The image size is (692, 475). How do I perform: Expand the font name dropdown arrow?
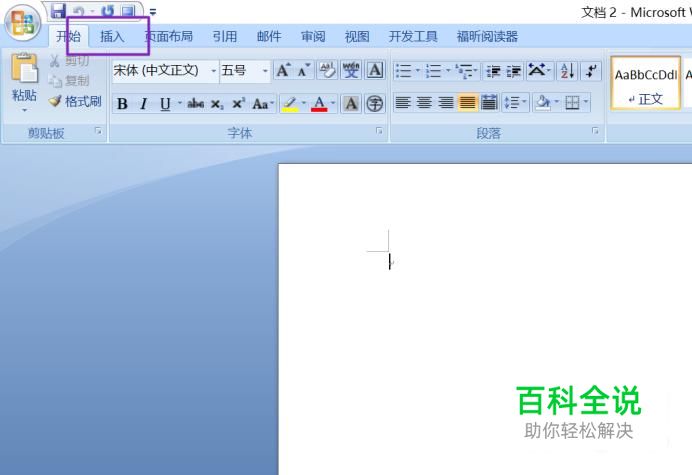click(213, 71)
